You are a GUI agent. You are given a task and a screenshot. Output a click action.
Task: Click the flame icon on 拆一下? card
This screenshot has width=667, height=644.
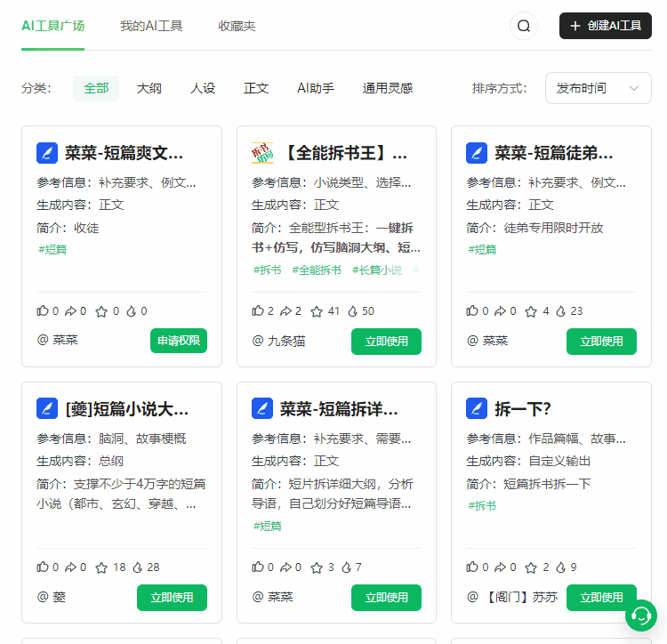point(562,567)
